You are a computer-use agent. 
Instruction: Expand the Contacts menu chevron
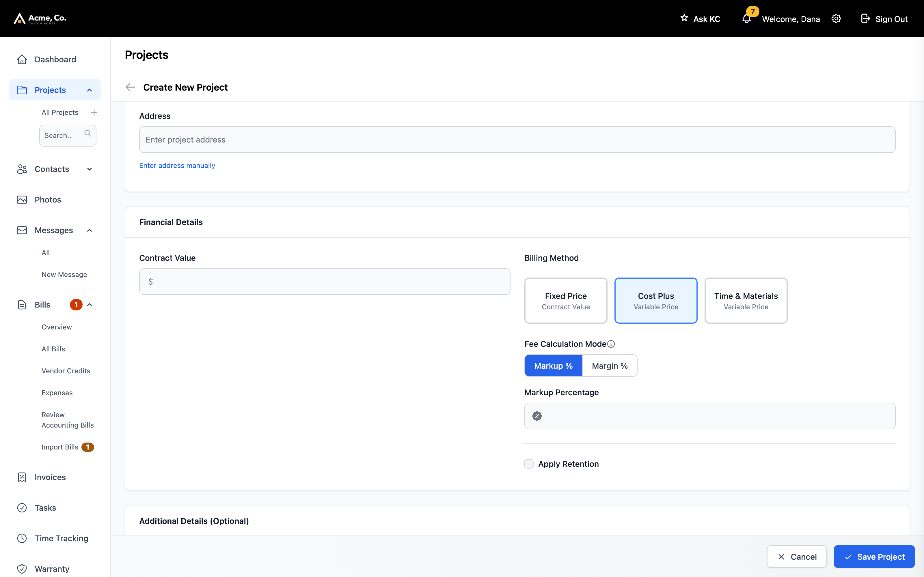tap(90, 169)
